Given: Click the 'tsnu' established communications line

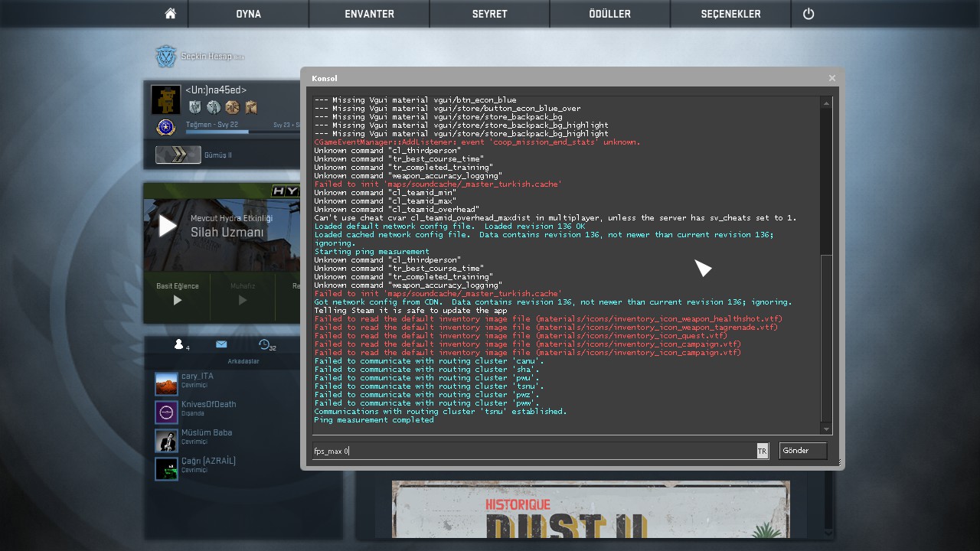Looking at the screenshot, I should tap(440, 412).
